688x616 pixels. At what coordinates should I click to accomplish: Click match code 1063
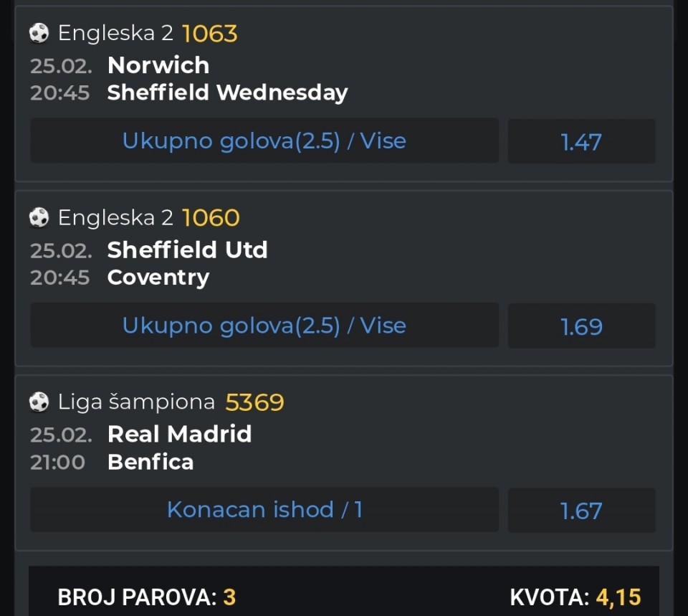click(x=209, y=34)
